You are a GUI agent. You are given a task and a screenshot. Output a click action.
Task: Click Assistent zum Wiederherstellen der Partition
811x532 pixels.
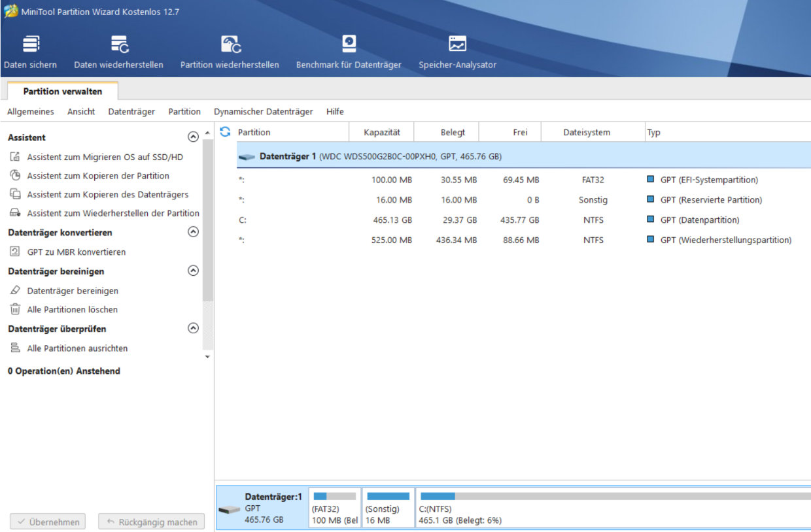113,213
